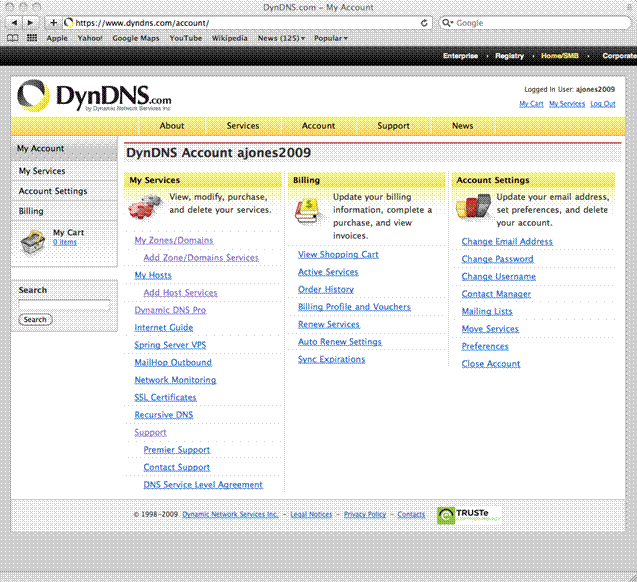
Task: Click the red puzzle pieces services icon
Action: (x=145, y=206)
